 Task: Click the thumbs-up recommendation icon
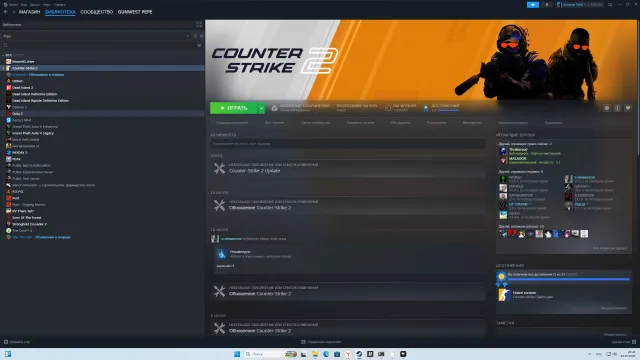pyautogui.click(x=222, y=255)
